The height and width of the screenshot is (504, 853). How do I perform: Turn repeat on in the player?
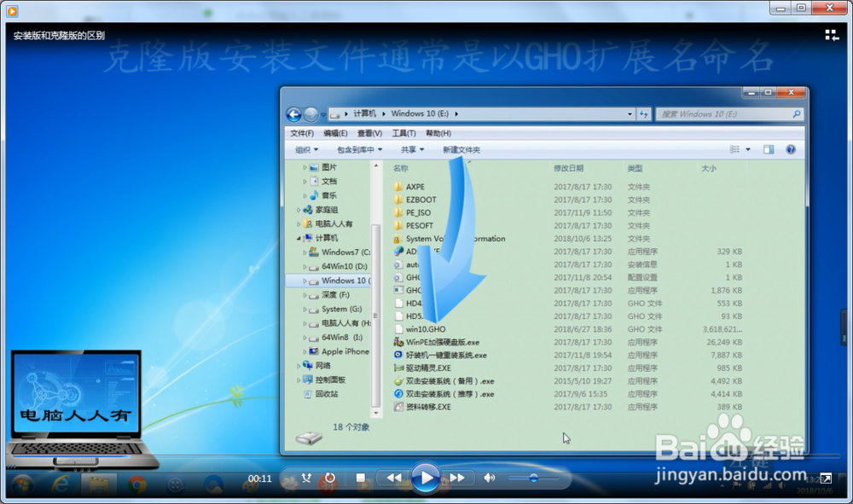click(329, 478)
